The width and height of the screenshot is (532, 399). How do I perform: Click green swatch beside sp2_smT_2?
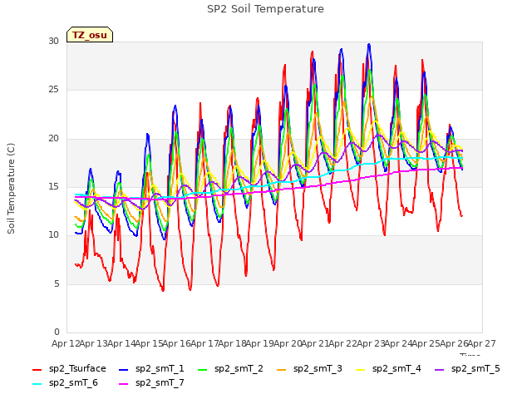click(203, 369)
